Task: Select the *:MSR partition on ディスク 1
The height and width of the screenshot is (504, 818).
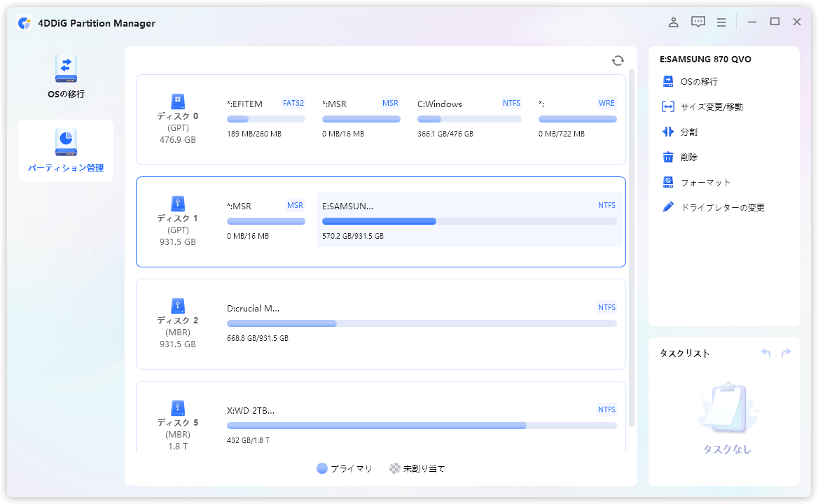Action: point(265,220)
